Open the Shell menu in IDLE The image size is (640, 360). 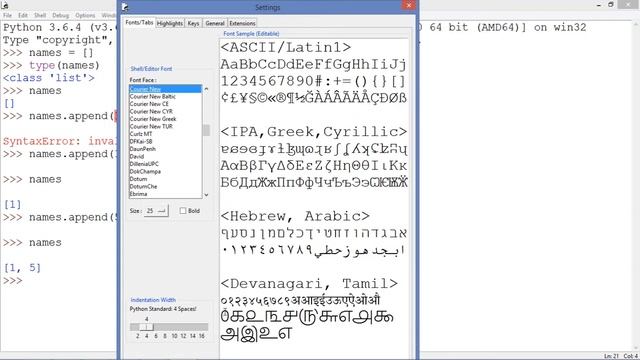[x=40, y=16]
